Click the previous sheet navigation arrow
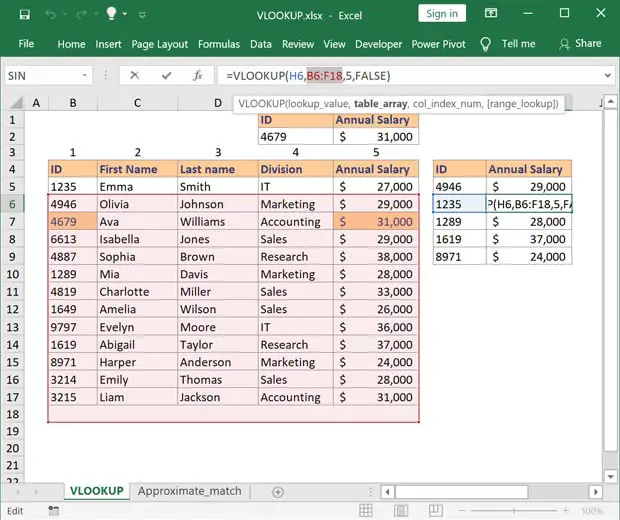The image size is (620, 520). pyautogui.click(x=18, y=492)
